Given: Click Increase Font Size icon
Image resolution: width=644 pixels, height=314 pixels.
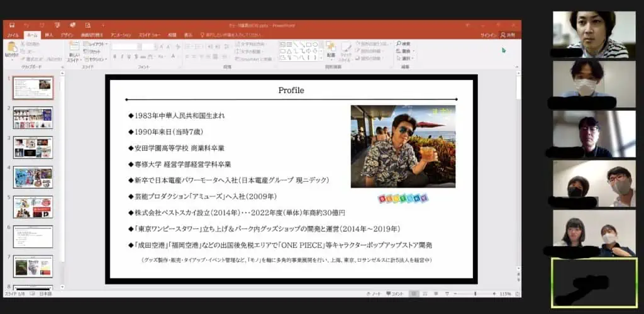Looking at the screenshot, I should (x=162, y=47).
